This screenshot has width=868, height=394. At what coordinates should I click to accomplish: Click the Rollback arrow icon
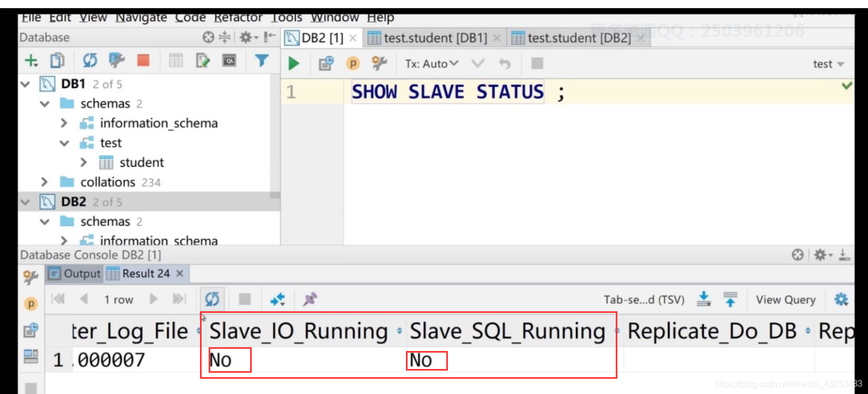505,64
